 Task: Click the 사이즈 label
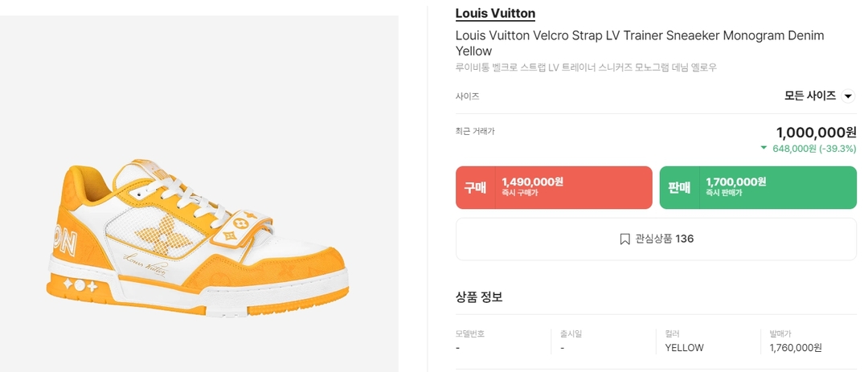tap(467, 96)
